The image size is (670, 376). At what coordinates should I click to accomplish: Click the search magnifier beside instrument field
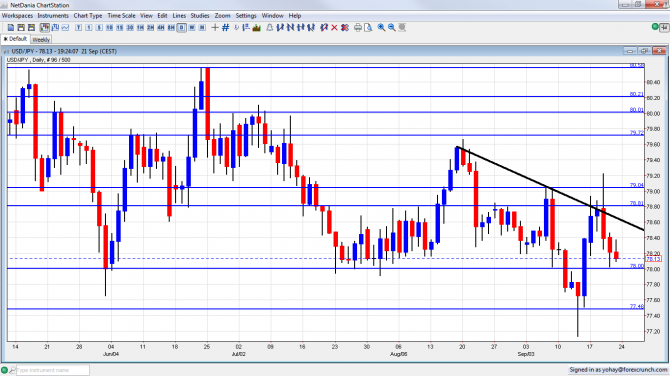coord(12,370)
